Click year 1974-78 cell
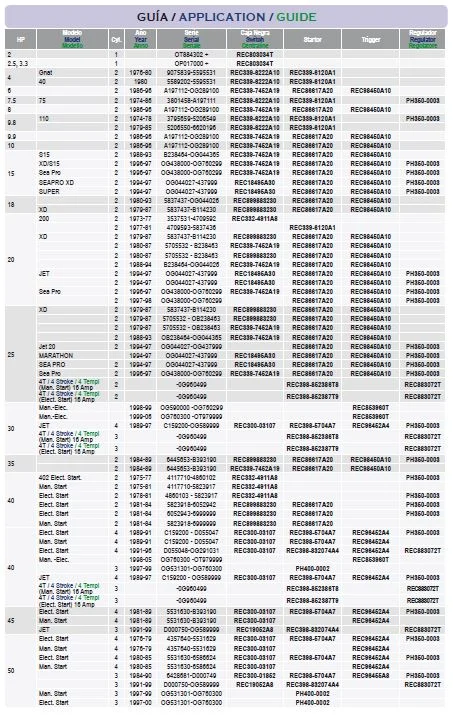This screenshot has width=453, height=715. 141,119
